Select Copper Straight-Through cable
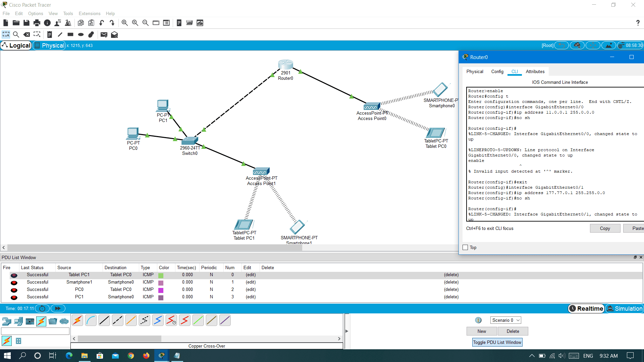Screen dimensions: 644x362 (x=104, y=320)
